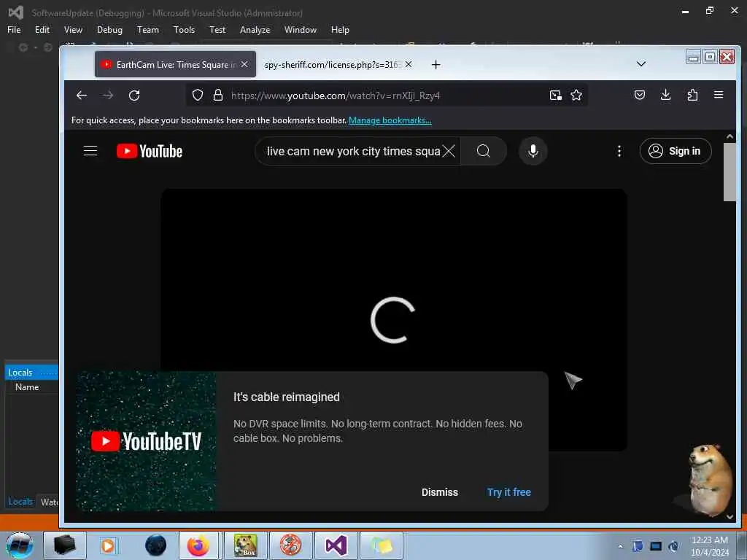Open Visual Studio Help menu
Screen dimensions: 747x560
[340, 29]
